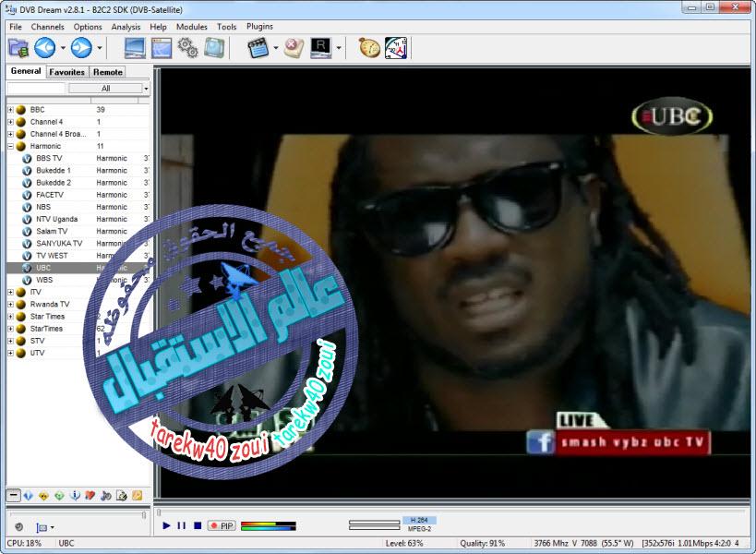Go to the next channel with forward arrow
Screen dimensions: 756x554
coord(81,48)
